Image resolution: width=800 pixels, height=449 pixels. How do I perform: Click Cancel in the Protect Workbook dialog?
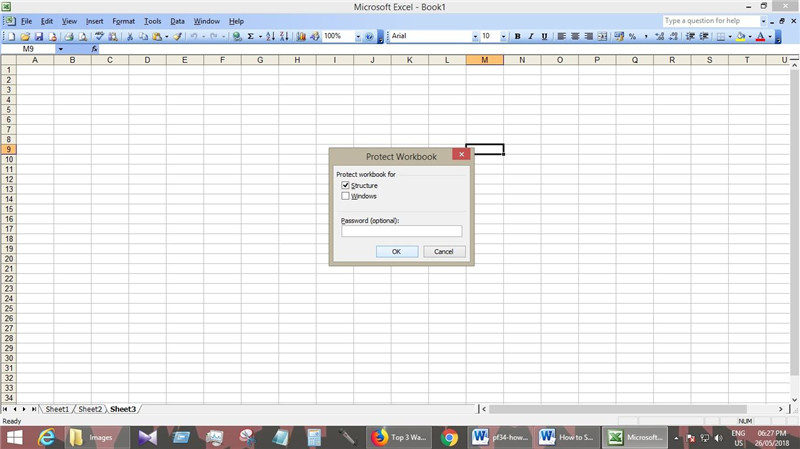(x=443, y=252)
